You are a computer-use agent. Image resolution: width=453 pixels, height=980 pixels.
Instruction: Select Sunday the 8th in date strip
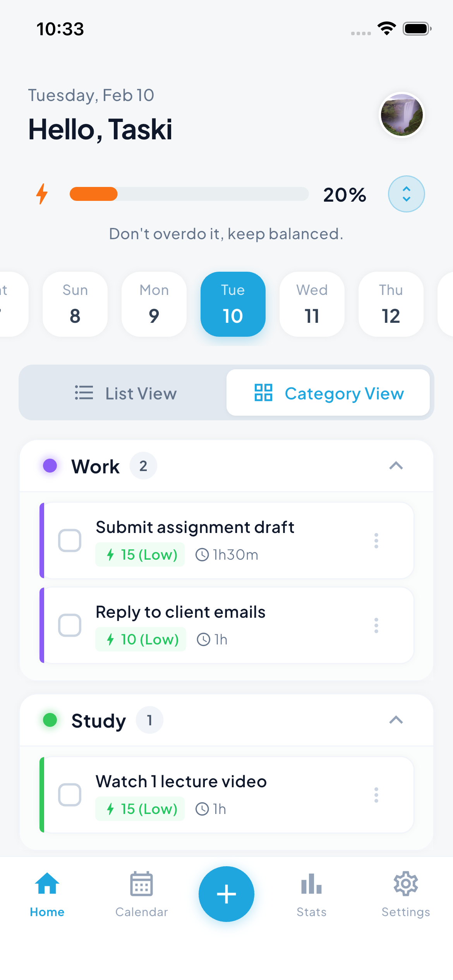pyautogui.click(x=75, y=304)
